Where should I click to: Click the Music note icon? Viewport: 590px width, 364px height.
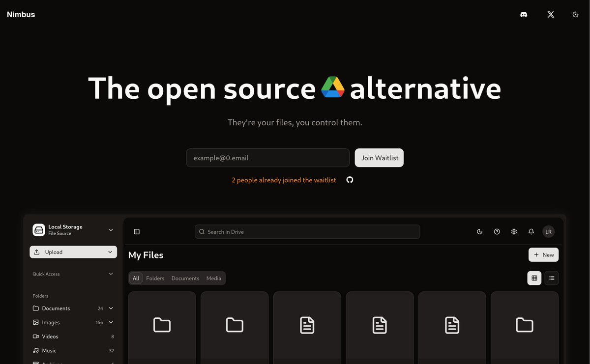click(36, 351)
